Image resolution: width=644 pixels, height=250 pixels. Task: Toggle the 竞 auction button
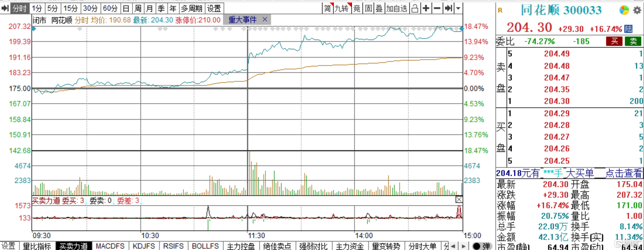[357, 8]
